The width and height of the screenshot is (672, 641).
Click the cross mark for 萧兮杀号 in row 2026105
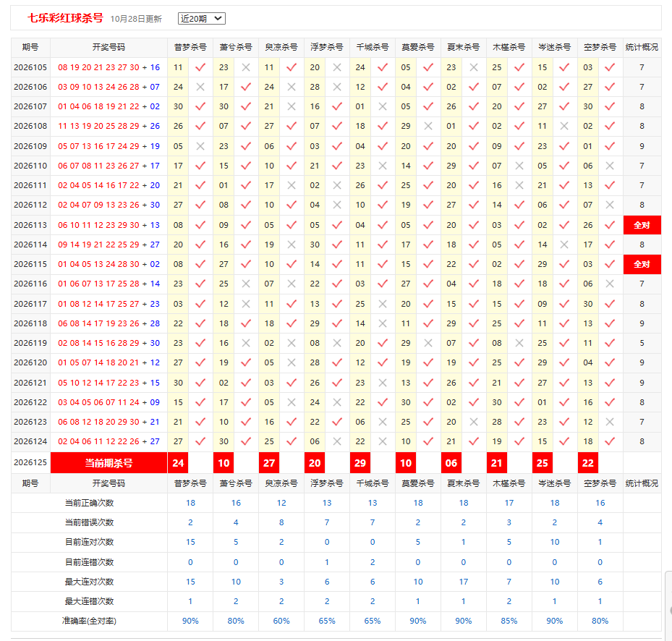tap(246, 67)
